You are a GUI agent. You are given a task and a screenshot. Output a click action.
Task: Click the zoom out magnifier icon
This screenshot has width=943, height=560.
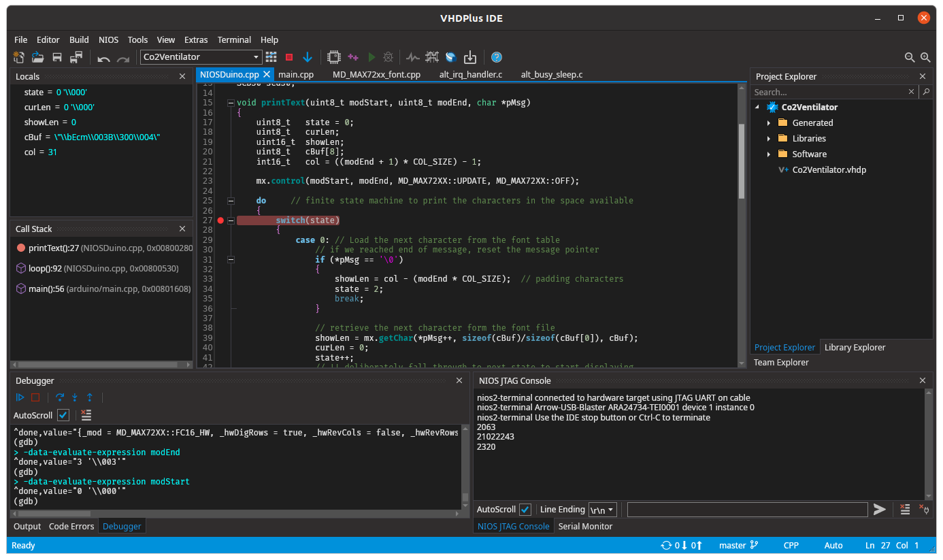[x=910, y=58]
